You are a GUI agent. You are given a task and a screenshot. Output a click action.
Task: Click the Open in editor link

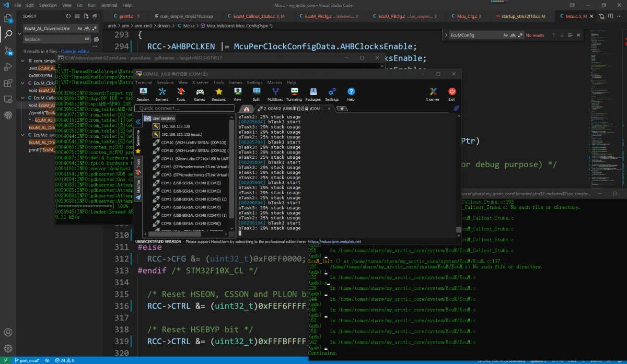click(75, 52)
